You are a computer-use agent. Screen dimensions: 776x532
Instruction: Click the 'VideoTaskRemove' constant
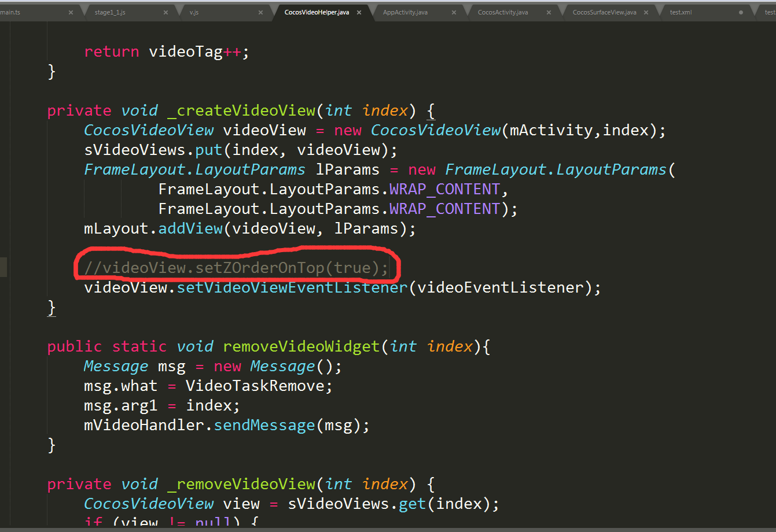255,386
